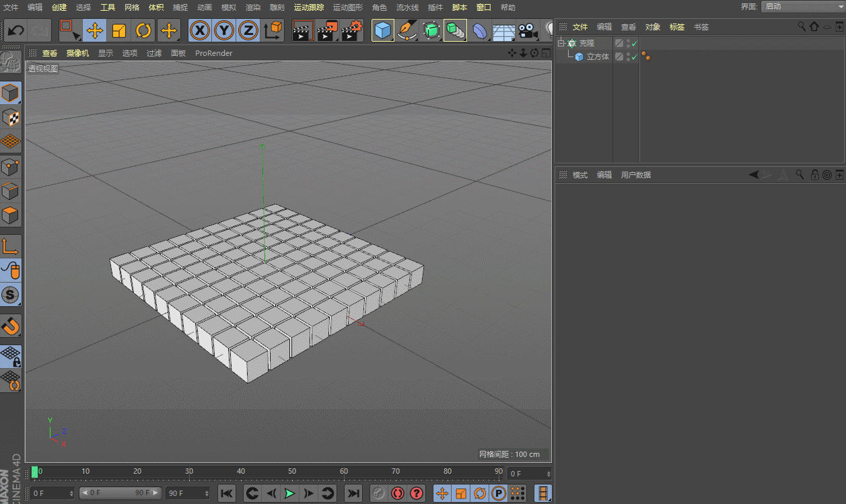The height and width of the screenshot is (504, 846).
Task: Toggle Z axis lock
Action: (248, 30)
